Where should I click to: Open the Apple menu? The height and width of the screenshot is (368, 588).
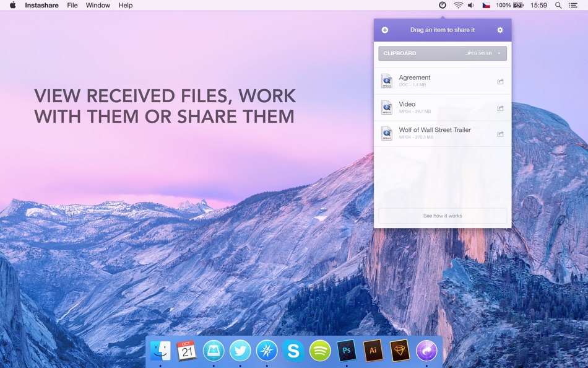[x=13, y=5]
